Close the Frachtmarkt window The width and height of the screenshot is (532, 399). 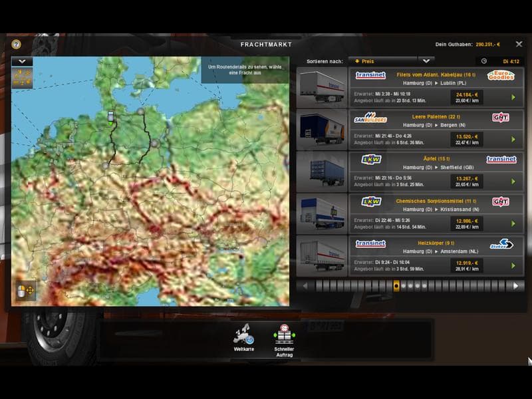[x=519, y=44]
